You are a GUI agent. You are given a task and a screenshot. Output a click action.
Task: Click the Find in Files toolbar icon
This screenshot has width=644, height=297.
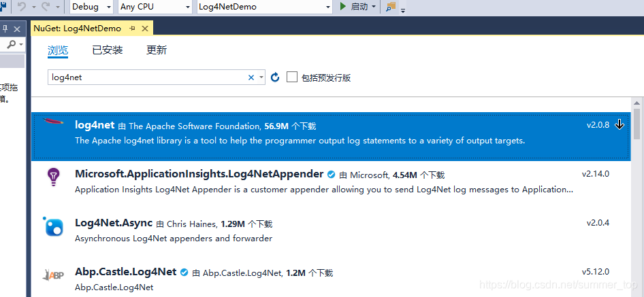pyautogui.click(x=391, y=7)
